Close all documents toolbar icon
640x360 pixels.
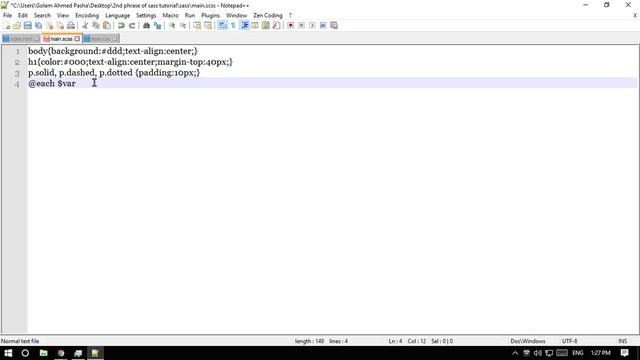click(x=60, y=25)
